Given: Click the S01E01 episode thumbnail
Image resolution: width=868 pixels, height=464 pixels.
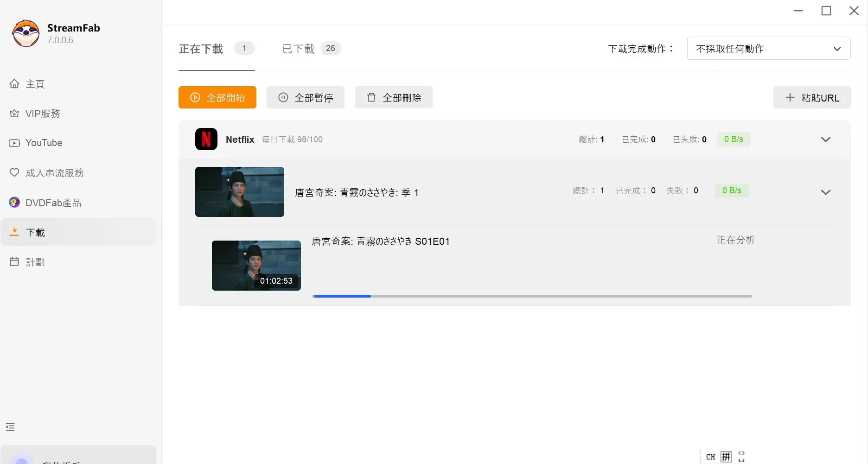Looking at the screenshot, I should click(256, 266).
